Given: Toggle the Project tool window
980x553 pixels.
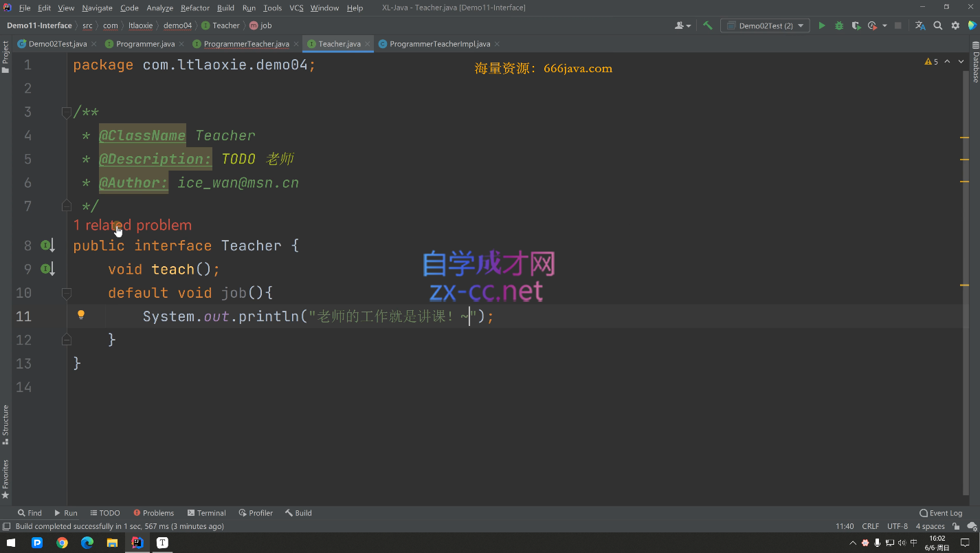Looking at the screenshot, I should [5, 56].
